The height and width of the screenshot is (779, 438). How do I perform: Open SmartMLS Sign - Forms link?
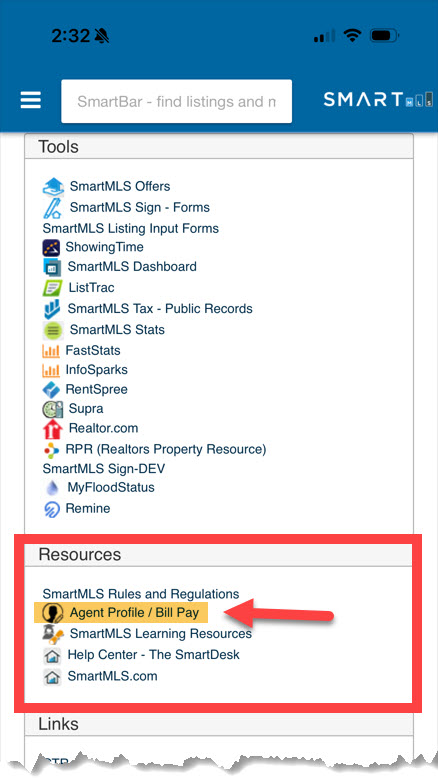(140, 207)
